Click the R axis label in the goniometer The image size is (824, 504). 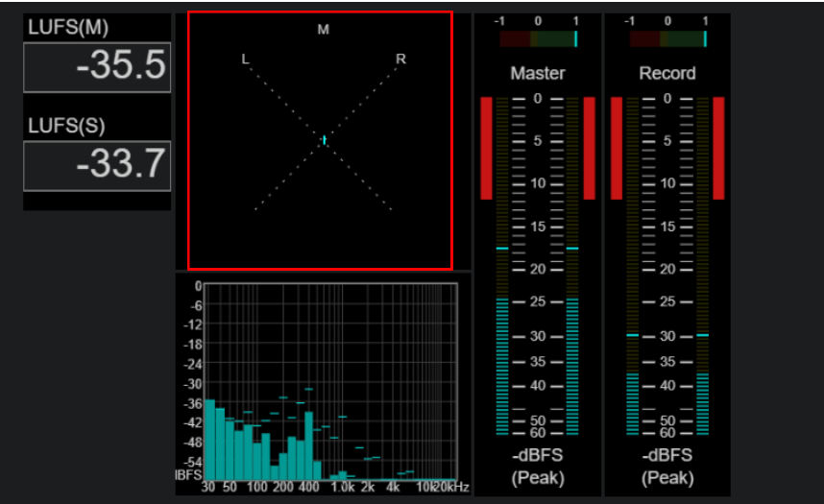[x=400, y=59]
